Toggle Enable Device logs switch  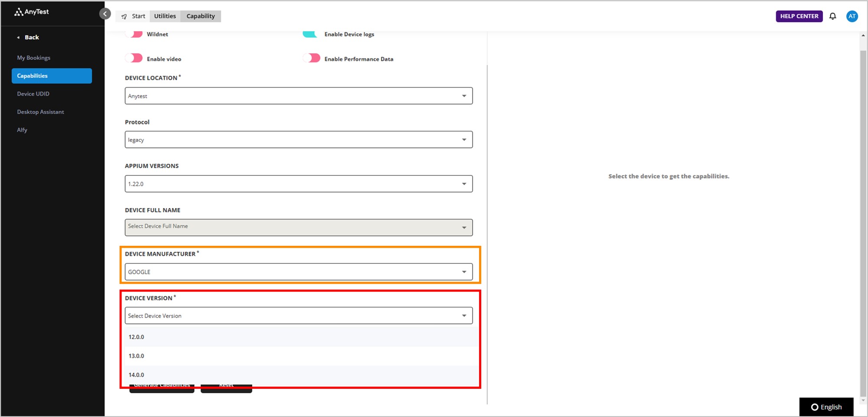[311, 34]
